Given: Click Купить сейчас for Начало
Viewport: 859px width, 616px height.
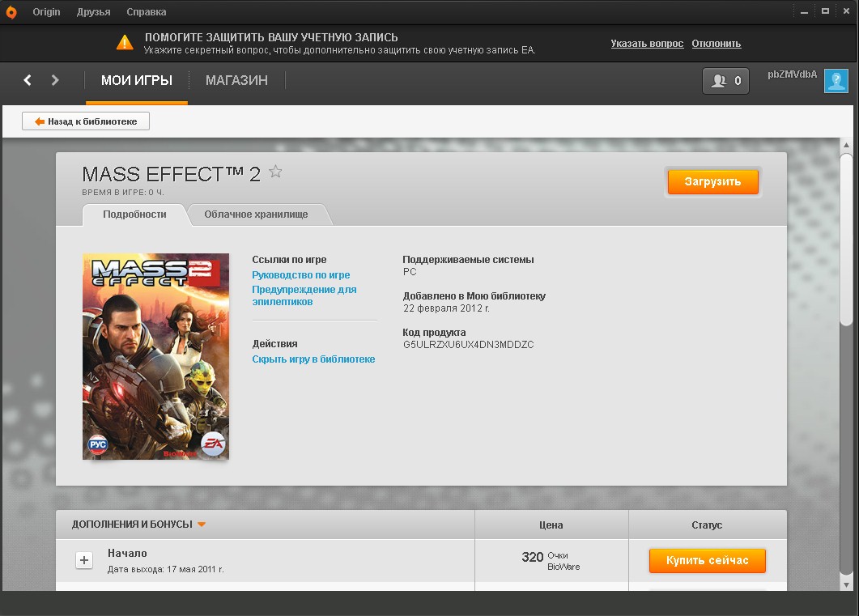Looking at the screenshot, I should [708, 561].
